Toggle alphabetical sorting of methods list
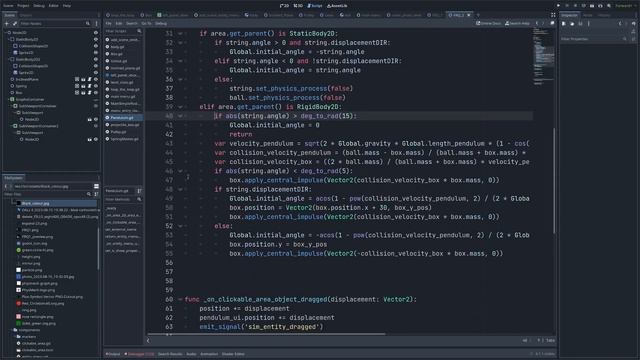Image resolution: width=640 pixels, height=360 pixels. (x=139, y=191)
